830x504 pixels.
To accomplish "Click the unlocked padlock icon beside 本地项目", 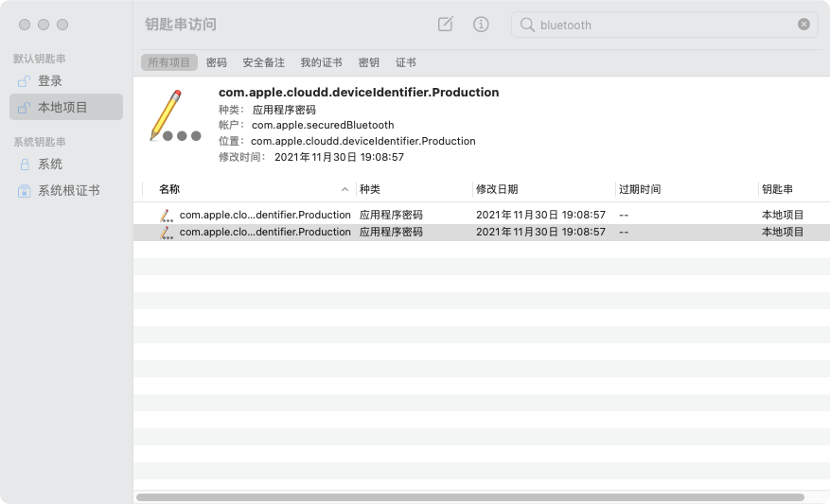I will tap(24, 108).
